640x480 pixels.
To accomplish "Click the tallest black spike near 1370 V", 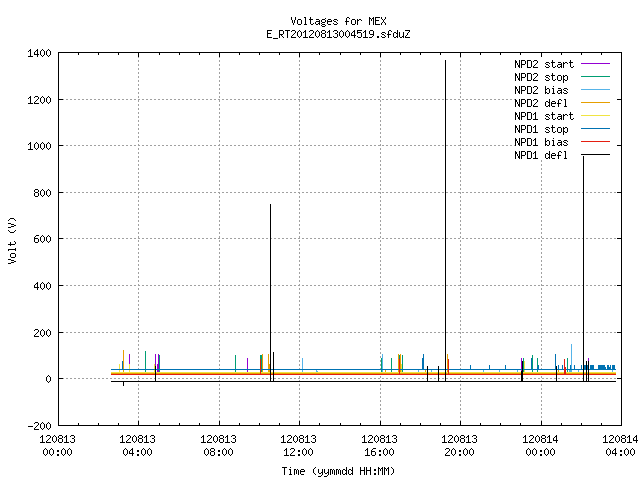I will [445, 220].
